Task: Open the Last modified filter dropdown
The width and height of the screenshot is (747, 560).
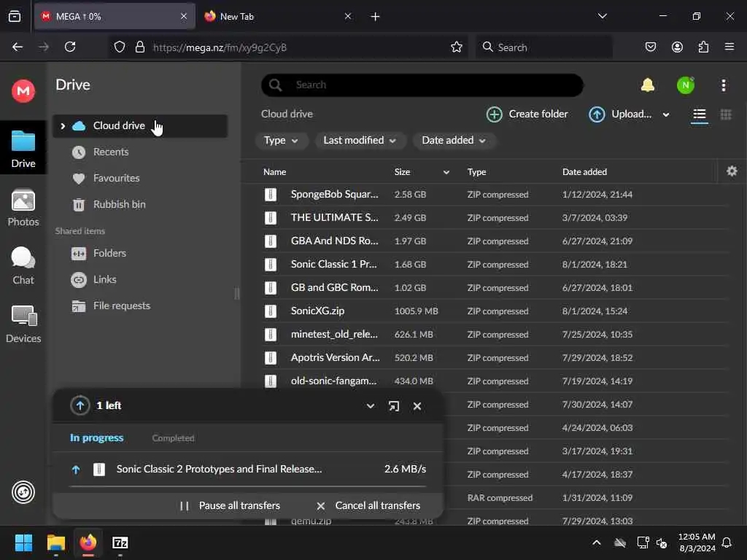Action: (x=360, y=141)
